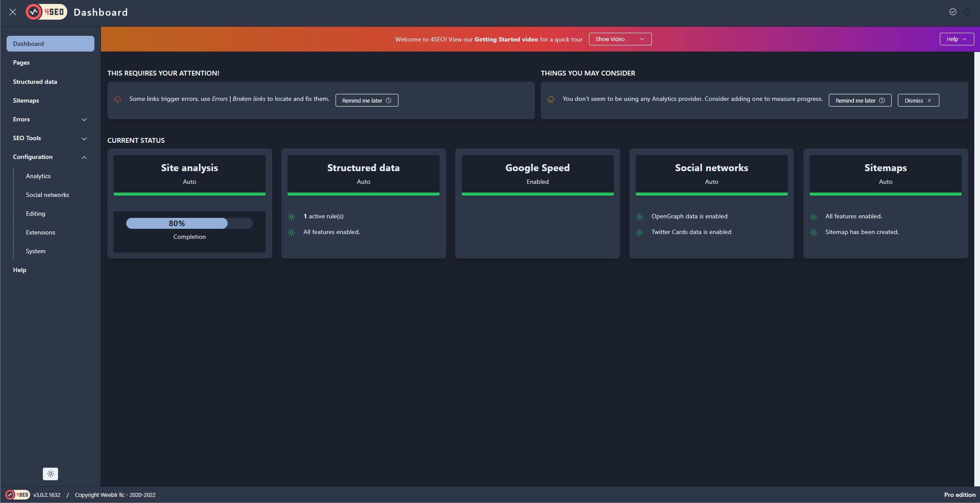This screenshot has height=503, width=980.
Task: Open Extensions under Configuration
Action: 40,232
